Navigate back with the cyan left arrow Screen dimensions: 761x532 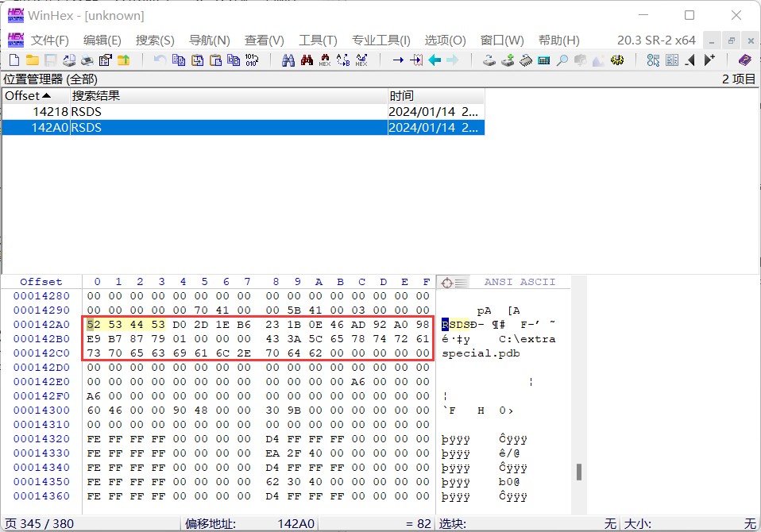click(435, 60)
